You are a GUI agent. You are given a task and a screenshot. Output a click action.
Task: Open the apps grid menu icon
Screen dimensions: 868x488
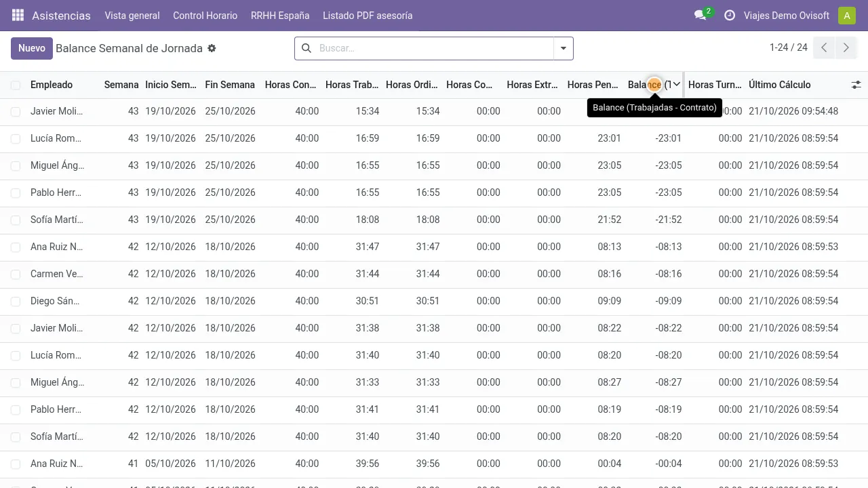tap(18, 15)
